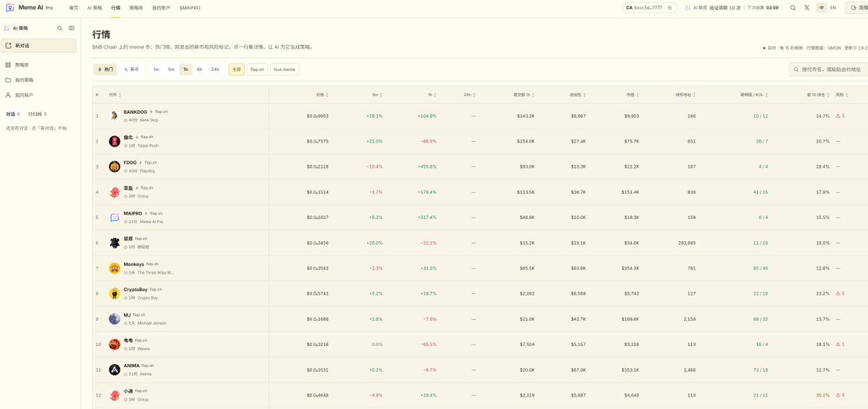The width and height of the screenshot is (868, 409).
Task: Select the 新币 (new coins) toggle
Action: click(132, 69)
